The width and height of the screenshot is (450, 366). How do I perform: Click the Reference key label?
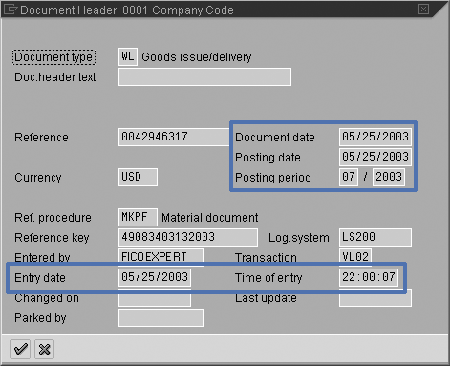52,238
